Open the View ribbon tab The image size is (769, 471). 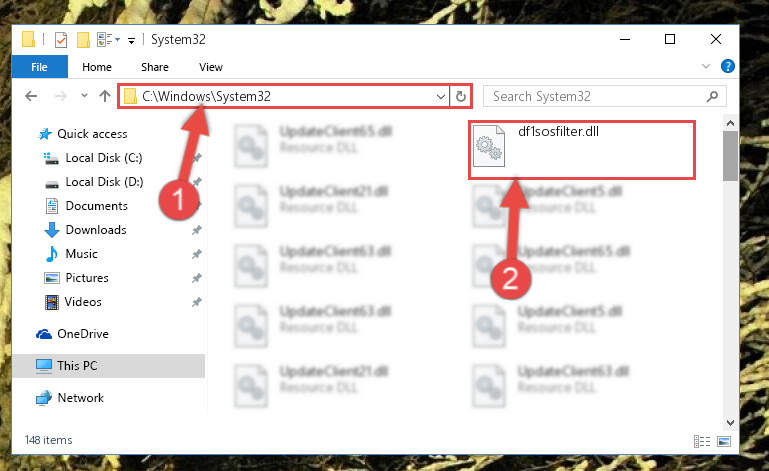click(x=211, y=67)
